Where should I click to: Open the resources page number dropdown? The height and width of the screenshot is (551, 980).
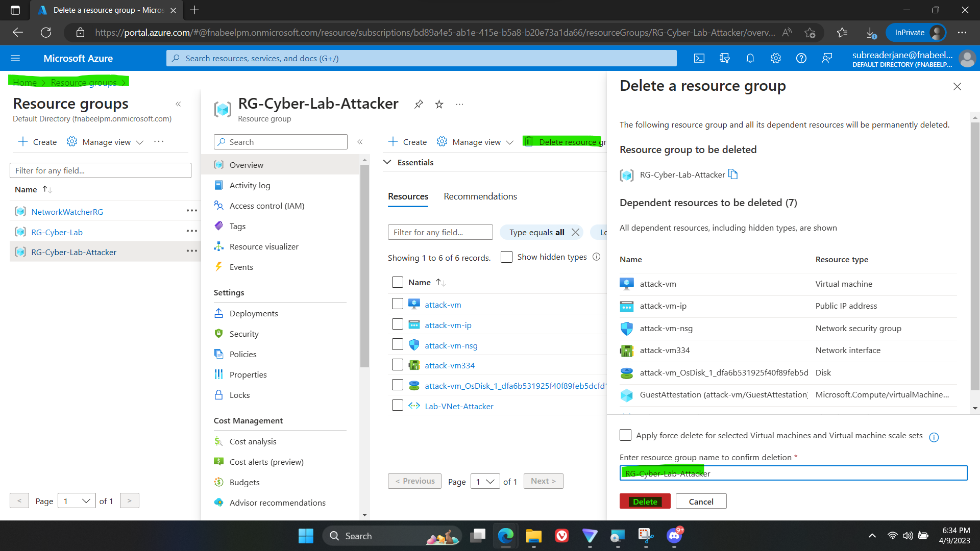pyautogui.click(x=484, y=481)
